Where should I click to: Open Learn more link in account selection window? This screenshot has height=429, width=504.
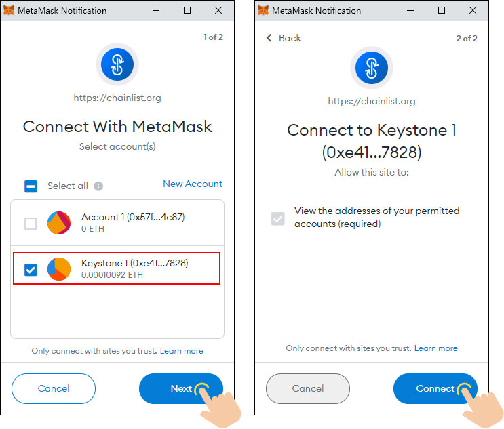[x=181, y=351]
